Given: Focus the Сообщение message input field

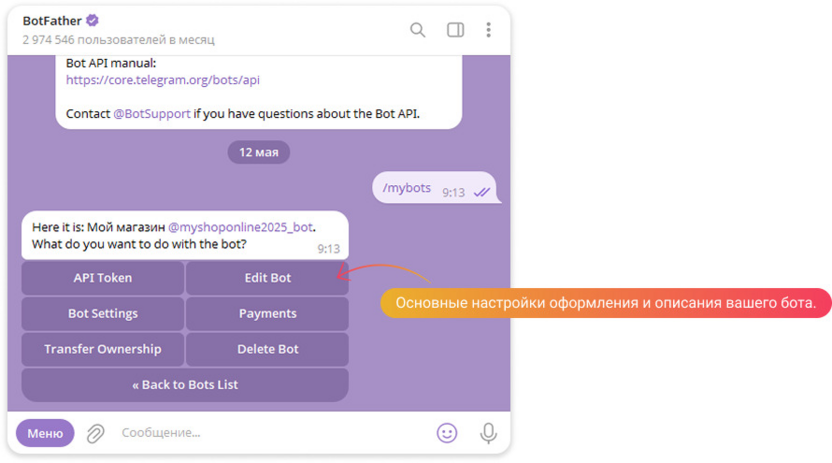Looking at the screenshot, I should point(271,433).
